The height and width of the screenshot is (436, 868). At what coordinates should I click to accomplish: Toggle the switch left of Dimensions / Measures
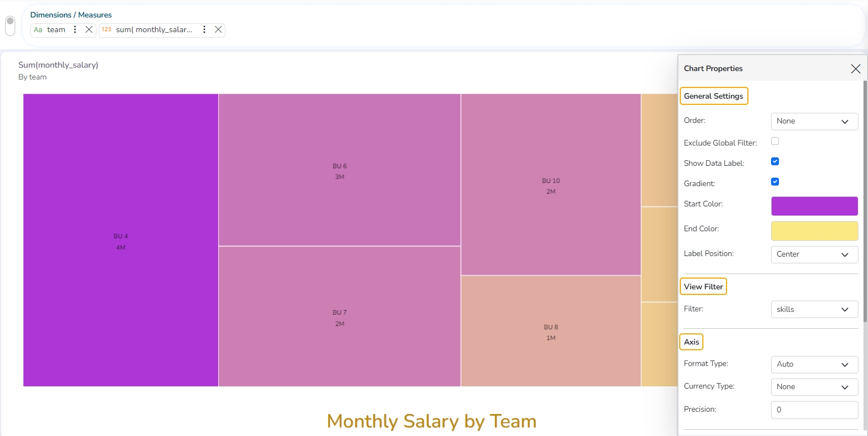10,25
